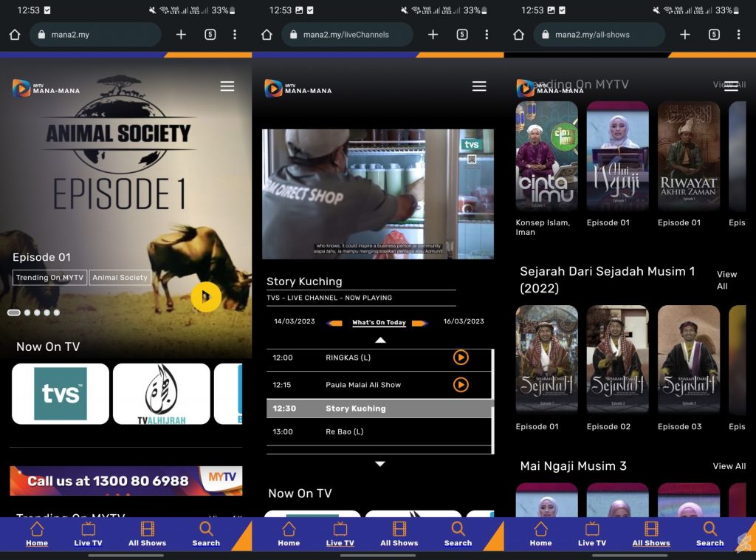Screen dimensions: 756x560
Task: Play the 12:00 RINGKAS (L) programme
Action: tap(460, 358)
